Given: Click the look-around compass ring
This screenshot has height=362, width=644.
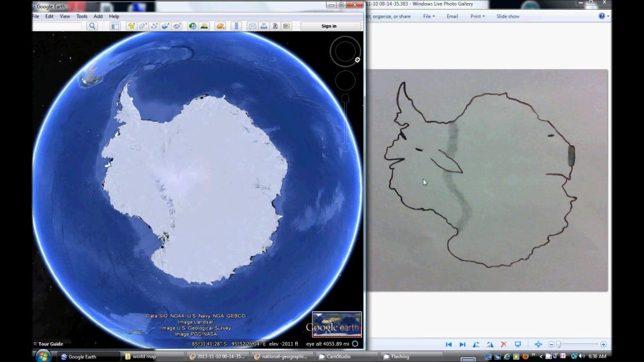Looking at the screenshot, I should click(345, 52).
